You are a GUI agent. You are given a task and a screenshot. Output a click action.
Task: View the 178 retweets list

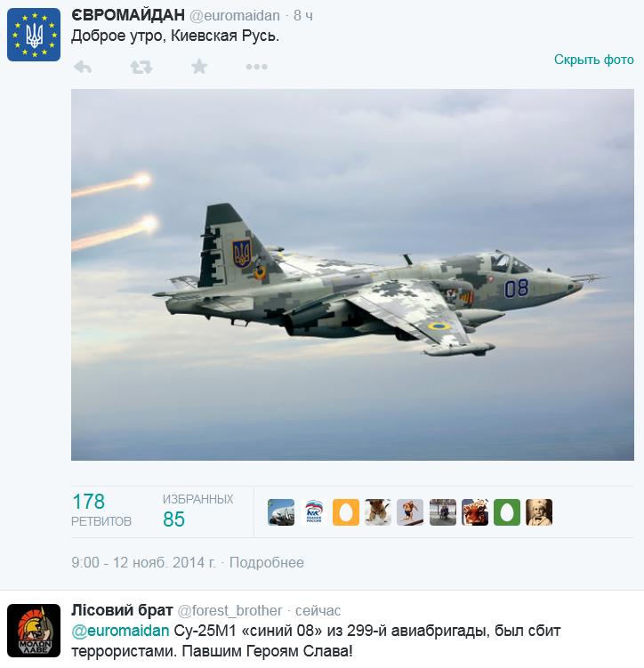click(101, 510)
